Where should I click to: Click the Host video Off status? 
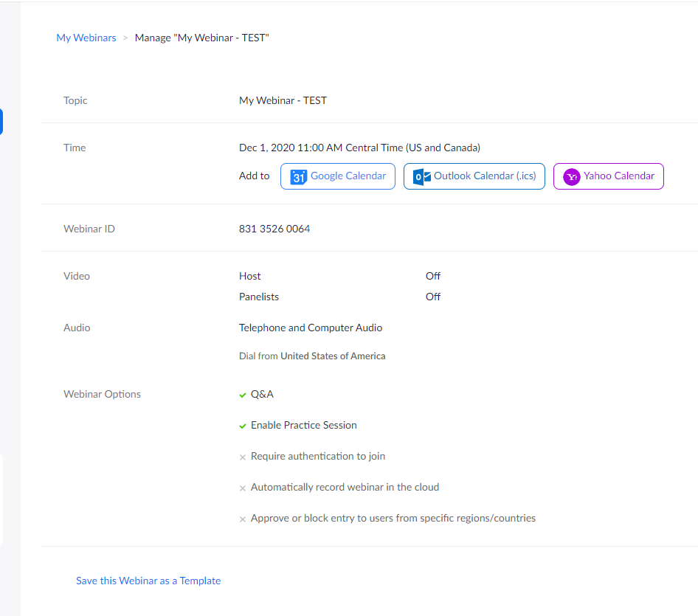coord(432,276)
